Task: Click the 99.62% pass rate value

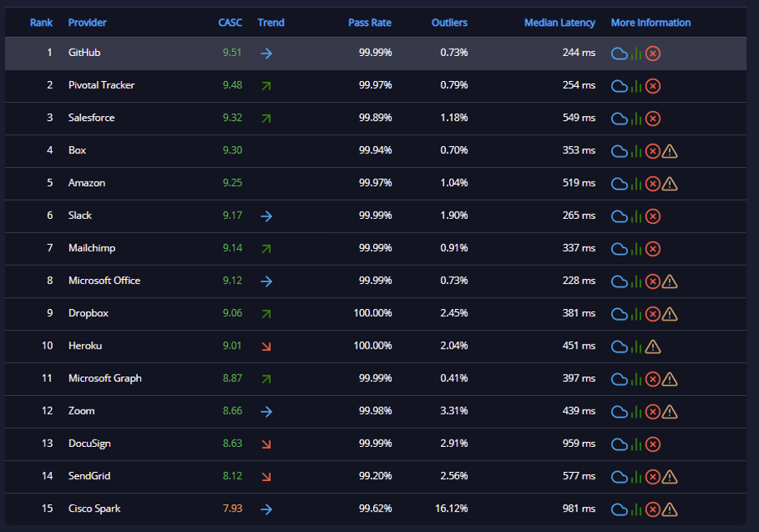Action: 375,508
